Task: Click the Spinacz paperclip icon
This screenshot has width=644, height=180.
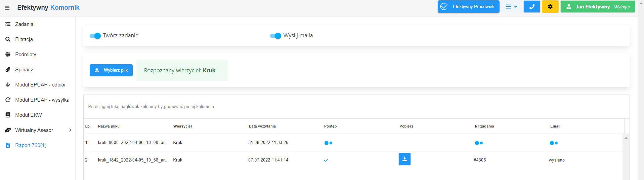Action: 8,70
